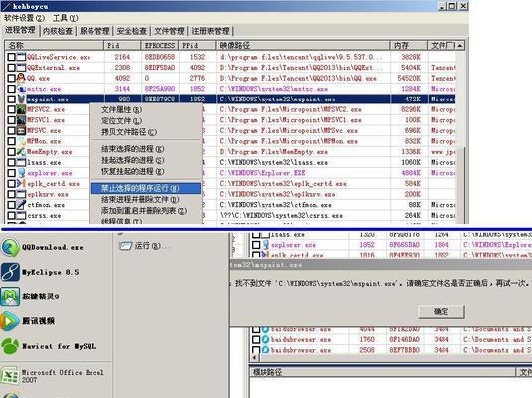Sort by 内存 column header
The width and height of the screenshot is (532, 398).
pyautogui.click(x=409, y=45)
